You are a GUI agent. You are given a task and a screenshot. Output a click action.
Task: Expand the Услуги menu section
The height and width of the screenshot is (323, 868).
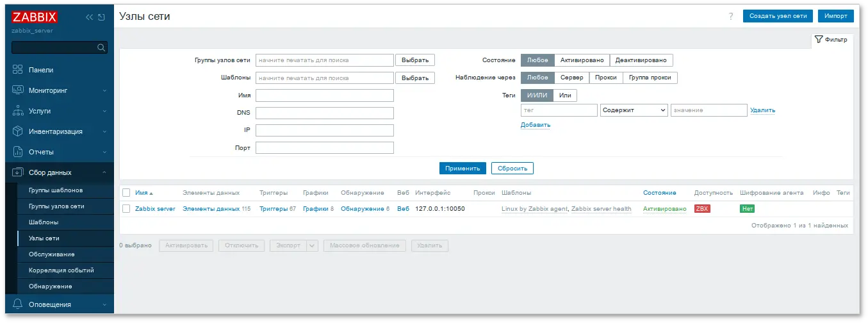tap(104, 111)
